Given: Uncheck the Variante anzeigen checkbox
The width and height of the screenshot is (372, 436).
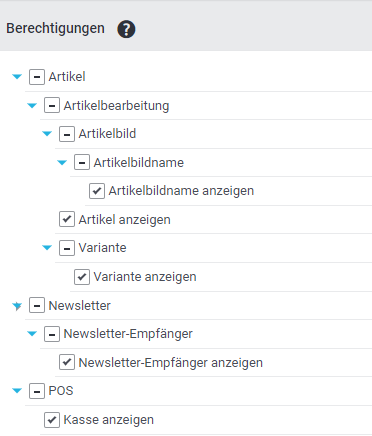Looking at the screenshot, I should coord(82,277).
